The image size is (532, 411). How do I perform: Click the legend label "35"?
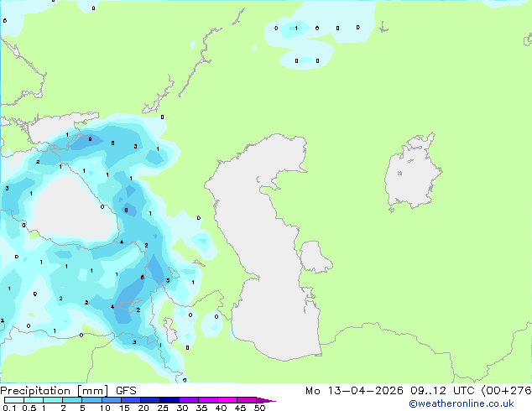(x=201, y=408)
